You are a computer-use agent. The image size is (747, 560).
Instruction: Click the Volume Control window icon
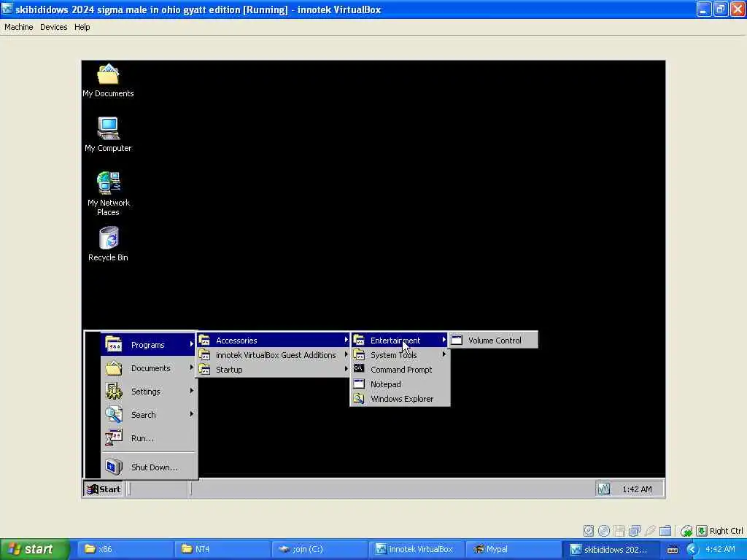(x=457, y=340)
